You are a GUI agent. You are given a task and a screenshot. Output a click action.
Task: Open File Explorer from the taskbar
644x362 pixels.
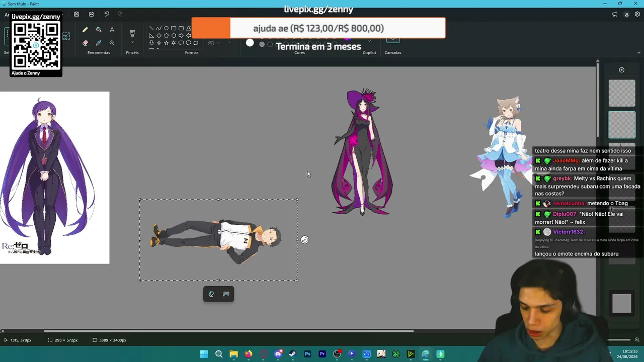tap(233, 354)
